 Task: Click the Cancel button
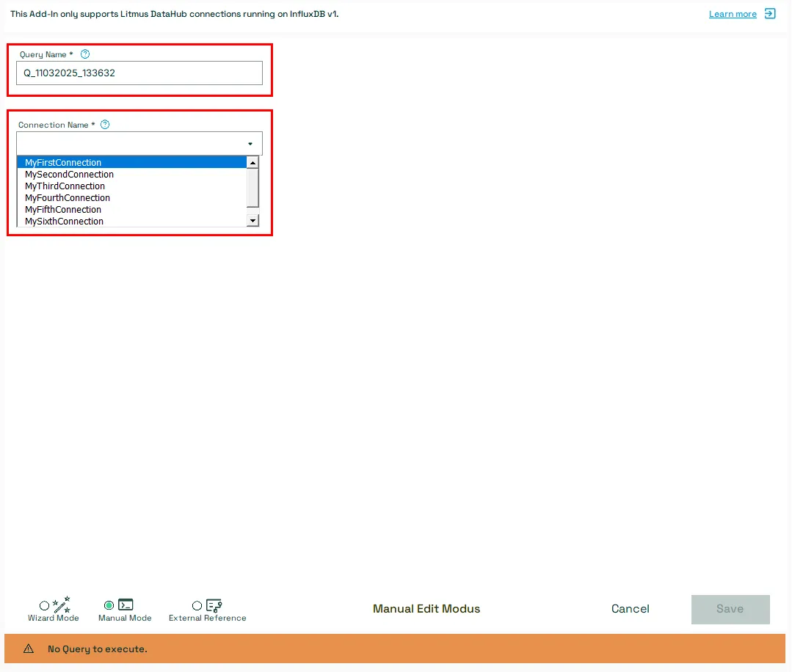click(x=630, y=608)
